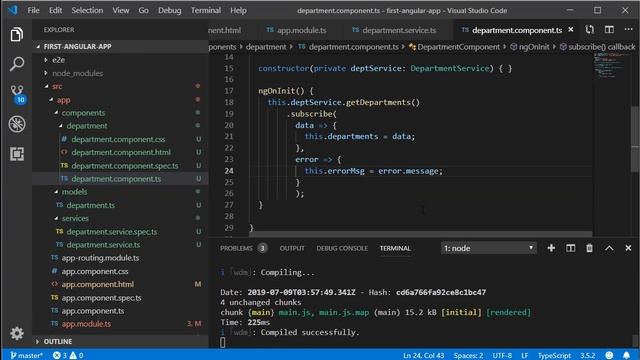Open the Source Control view with 10 changes
Image resolution: width=640 pixels, height=360 pixels.
coord(17,94)
